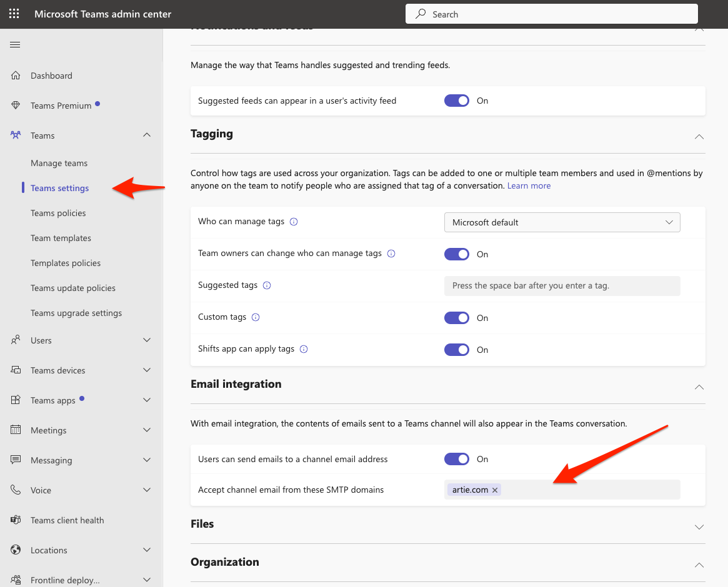The width and height of the screenshot is (728, 587).
Task: Expand the Users sidebar chevron
Action: pyautogui.click(x=147, y=340)
